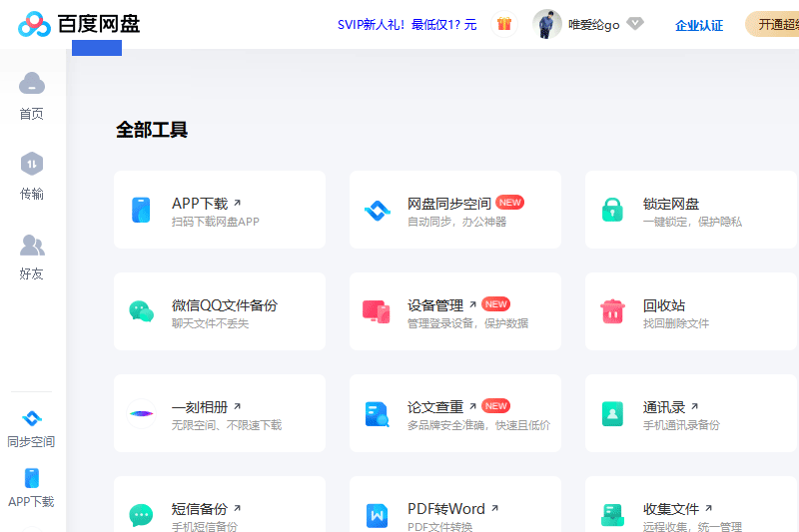Click description 多品牌安全准确，快速且低价
Screen dimensions: 799x532
point(478,425)
